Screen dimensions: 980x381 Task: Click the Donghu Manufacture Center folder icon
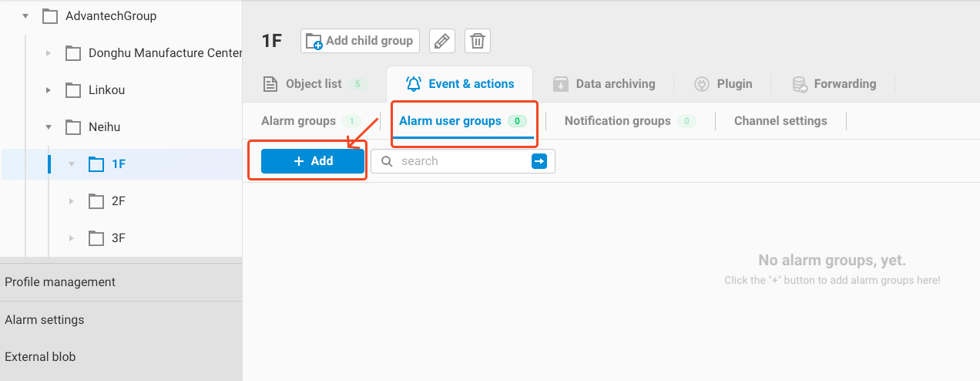coord(73,53)
